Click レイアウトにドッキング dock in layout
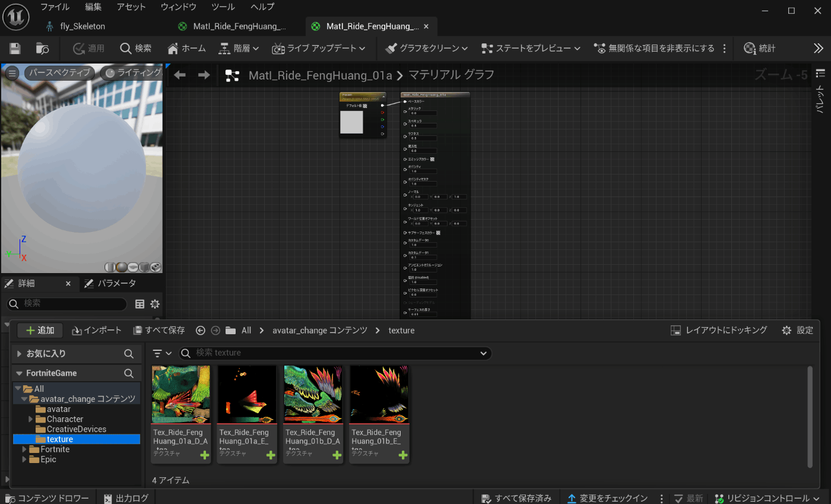 click(x=719, y=330)
